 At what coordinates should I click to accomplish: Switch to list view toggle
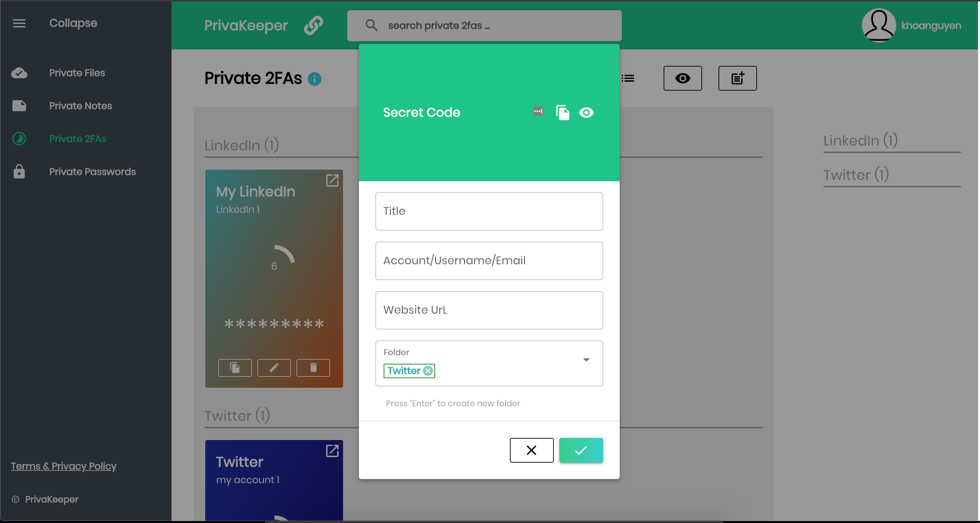coord(627,78)
